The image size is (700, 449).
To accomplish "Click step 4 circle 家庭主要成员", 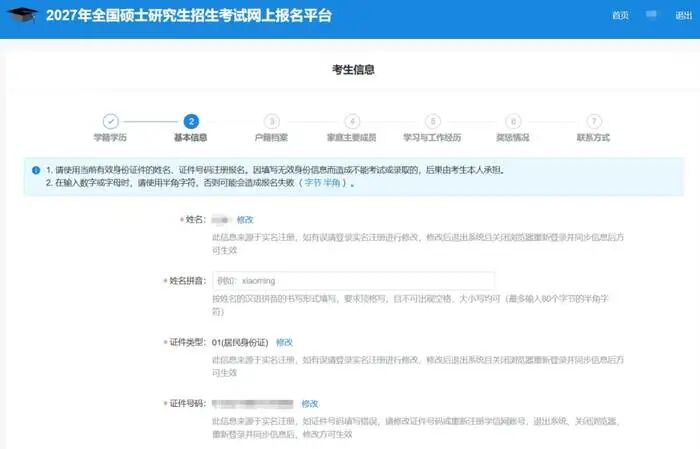I will point(352,121).
